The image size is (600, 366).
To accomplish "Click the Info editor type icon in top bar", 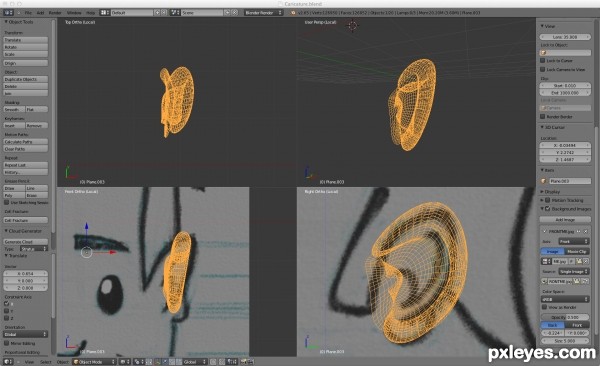I will tap(8, 13).
